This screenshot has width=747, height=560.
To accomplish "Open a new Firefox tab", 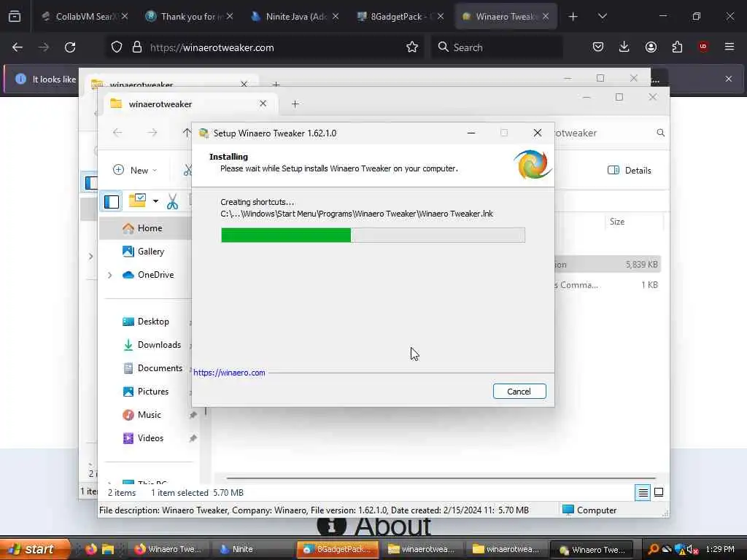I will click(573, 17).
